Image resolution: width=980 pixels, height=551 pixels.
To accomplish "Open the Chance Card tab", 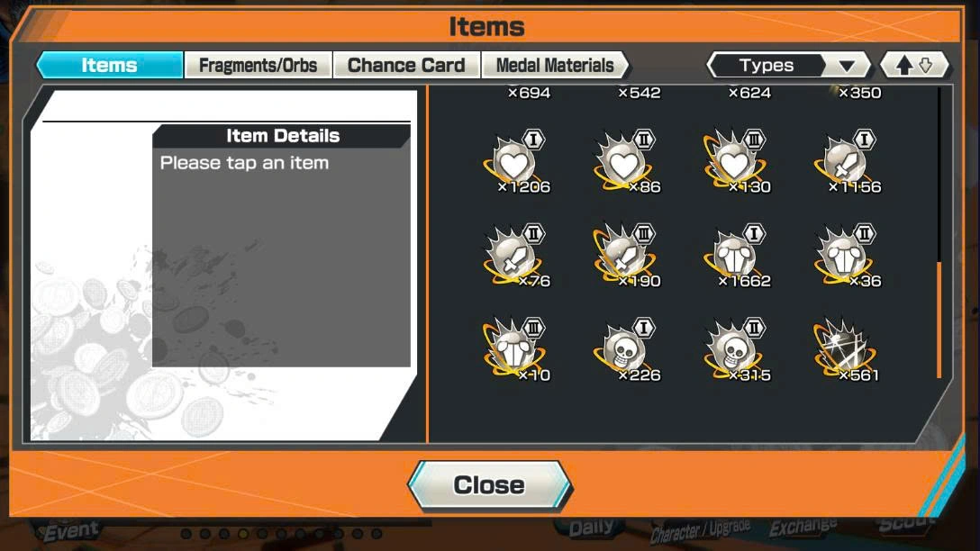I will pyautogui.click(x=406, y=65).
